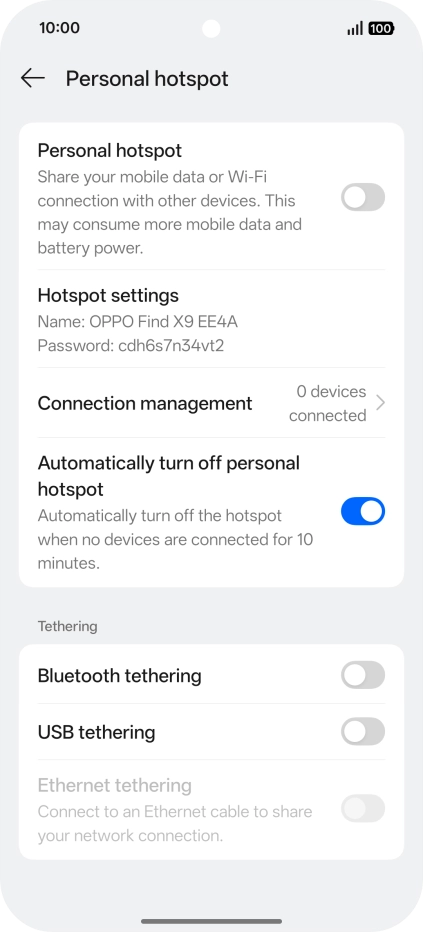Tap the battery level indicator

[x=381, y=28]
